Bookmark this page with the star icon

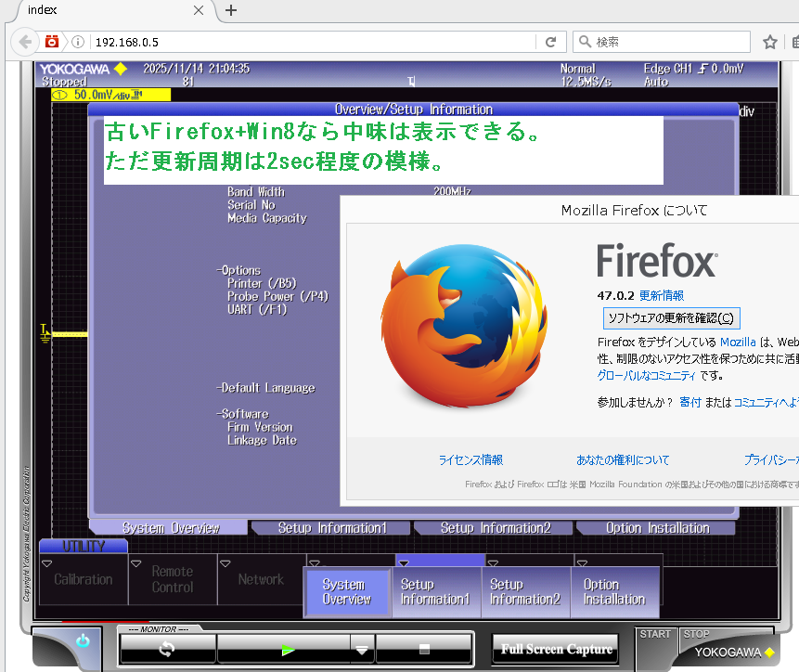click(769, 42)
